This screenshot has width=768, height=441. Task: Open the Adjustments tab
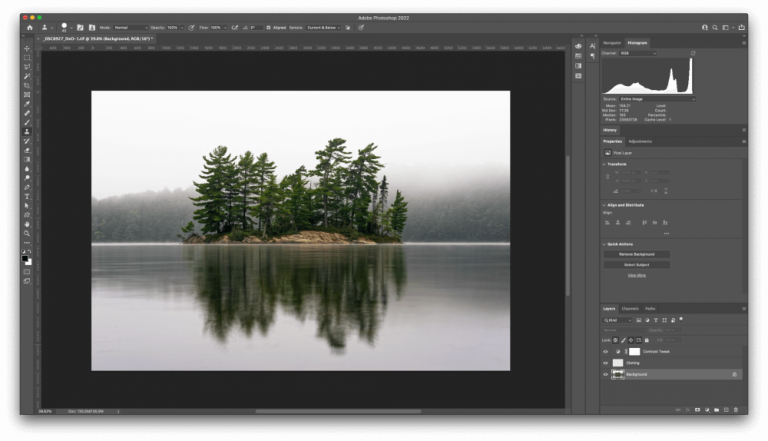tap(640, 141)
